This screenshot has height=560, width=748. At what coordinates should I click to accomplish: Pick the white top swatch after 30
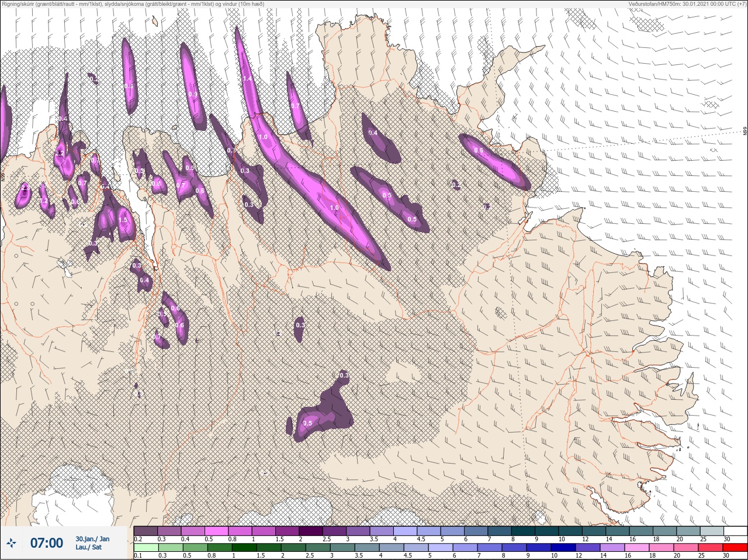point(735,531)
